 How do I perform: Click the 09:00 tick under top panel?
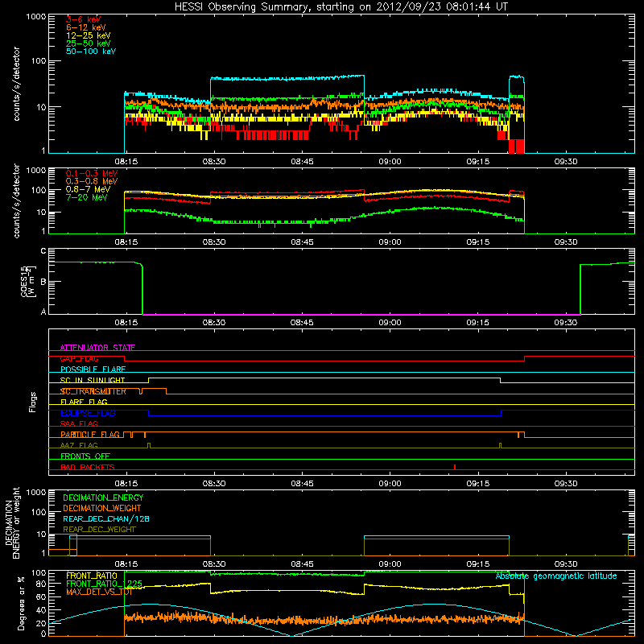click(390, 162)
